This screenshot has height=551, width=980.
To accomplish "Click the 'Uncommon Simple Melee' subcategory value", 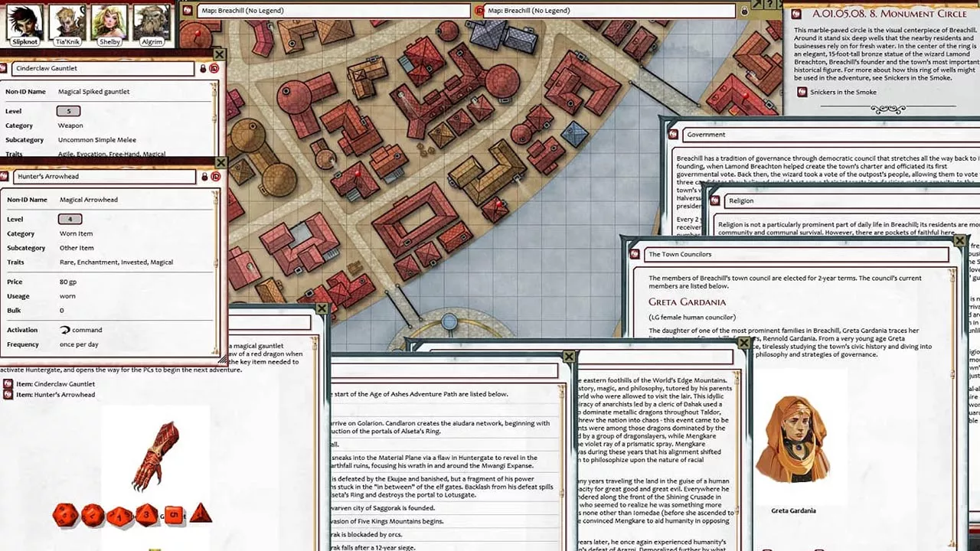I will pyautogui.click(x=97, y=140).
